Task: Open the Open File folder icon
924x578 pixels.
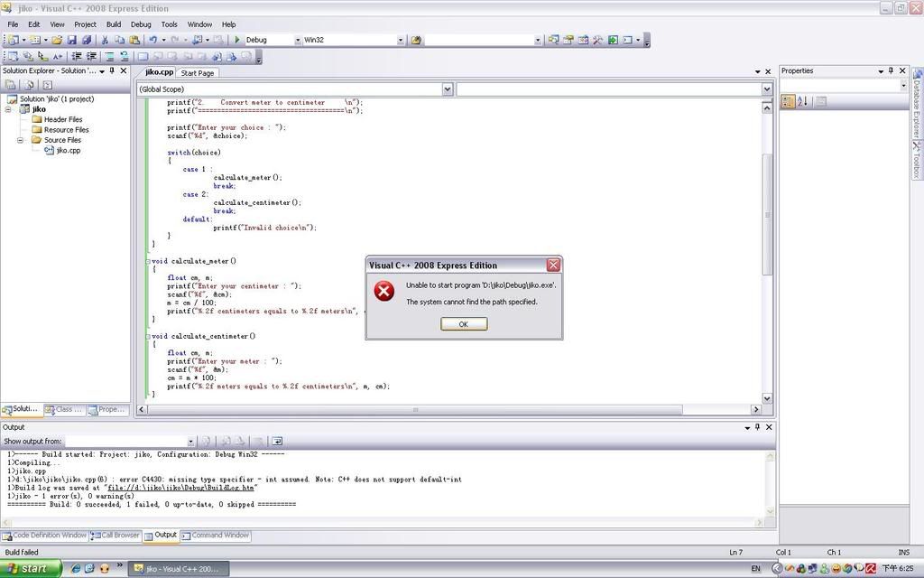Action: point(57,40)
